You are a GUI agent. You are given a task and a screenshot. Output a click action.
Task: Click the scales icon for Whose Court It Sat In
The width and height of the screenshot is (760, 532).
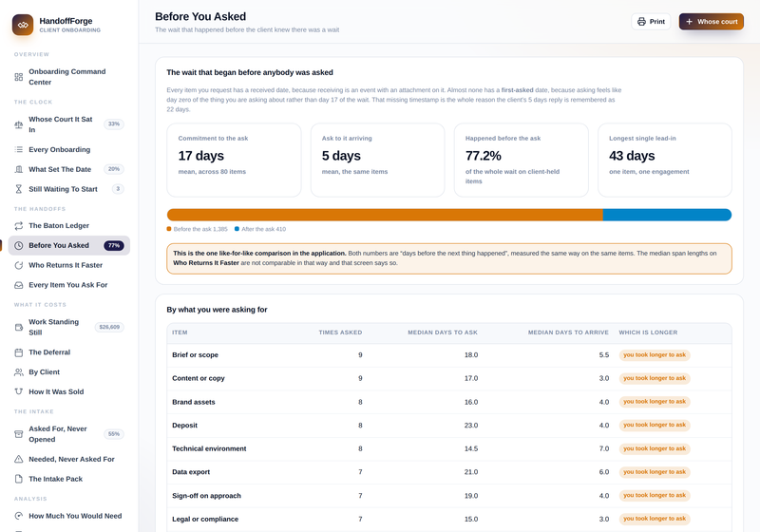click(x=18, y=124)
